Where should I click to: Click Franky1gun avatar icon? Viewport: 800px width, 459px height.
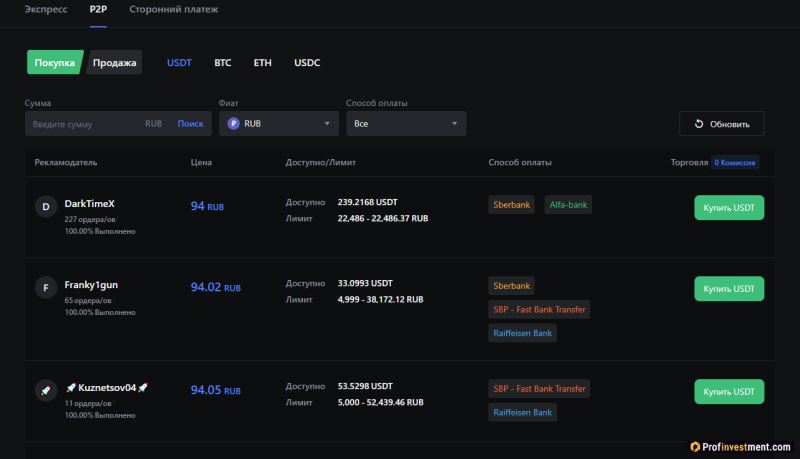45,289
